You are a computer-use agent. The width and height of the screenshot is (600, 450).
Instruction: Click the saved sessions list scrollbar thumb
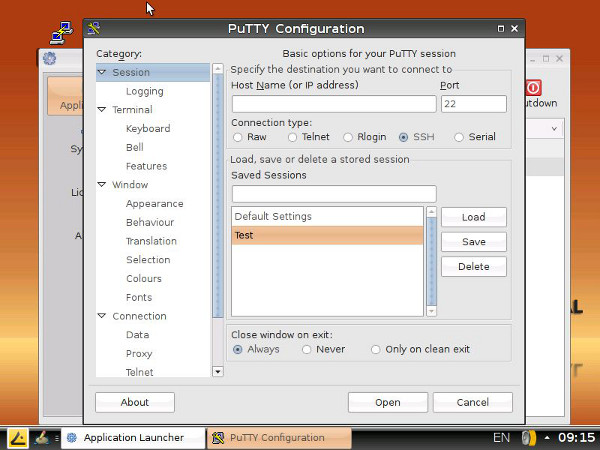click(x=431, y=261)
